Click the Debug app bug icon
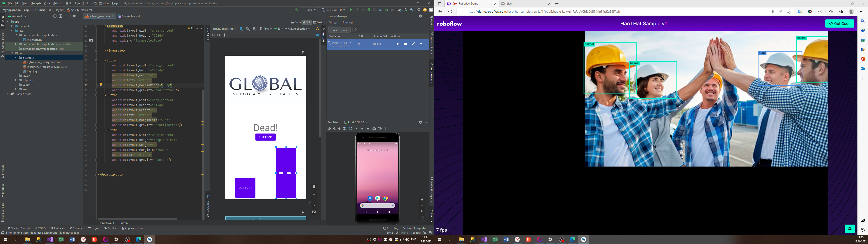 [369, 10]
